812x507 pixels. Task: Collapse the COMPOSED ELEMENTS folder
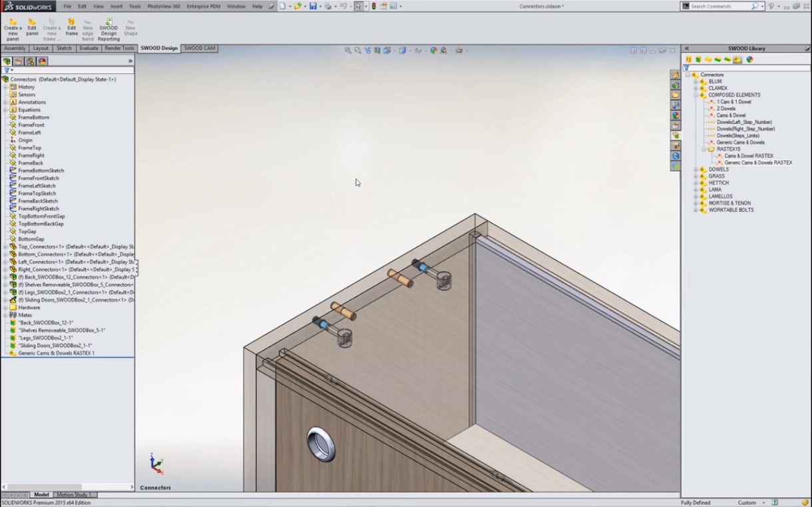click(x=696, y=95)
